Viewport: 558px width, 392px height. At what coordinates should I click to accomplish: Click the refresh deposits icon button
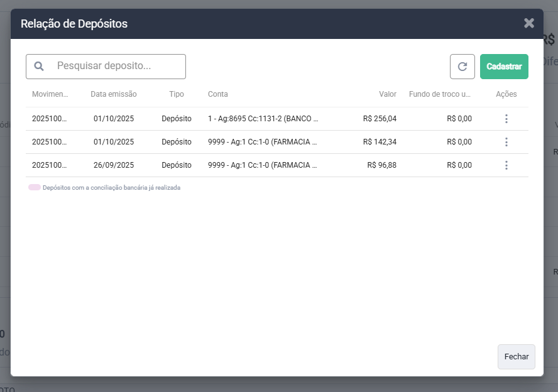coord(462,67)
